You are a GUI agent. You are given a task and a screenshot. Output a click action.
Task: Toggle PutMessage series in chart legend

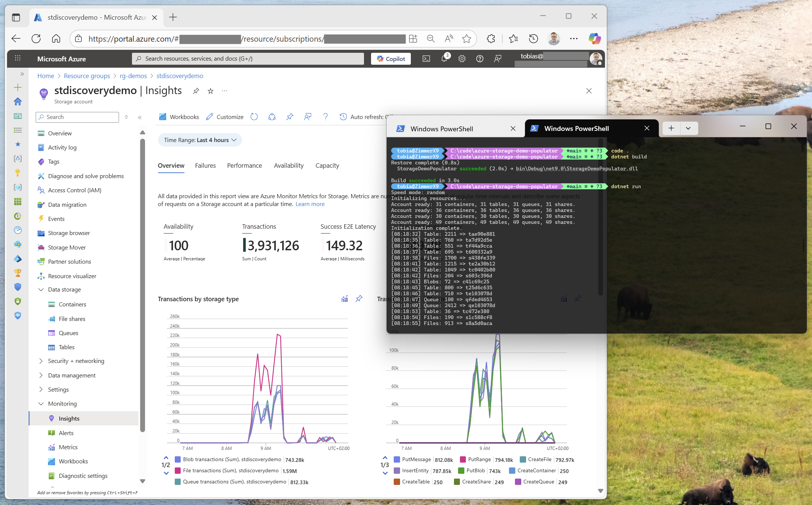pos(416,460)
